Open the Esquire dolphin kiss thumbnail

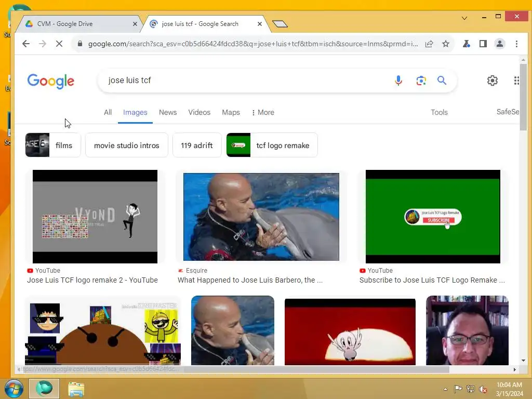261,217
